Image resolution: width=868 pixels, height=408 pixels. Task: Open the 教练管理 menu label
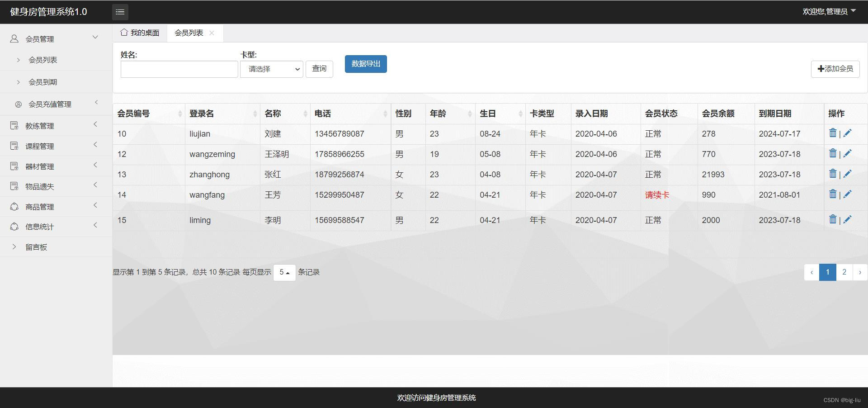[x=40, y=126]
